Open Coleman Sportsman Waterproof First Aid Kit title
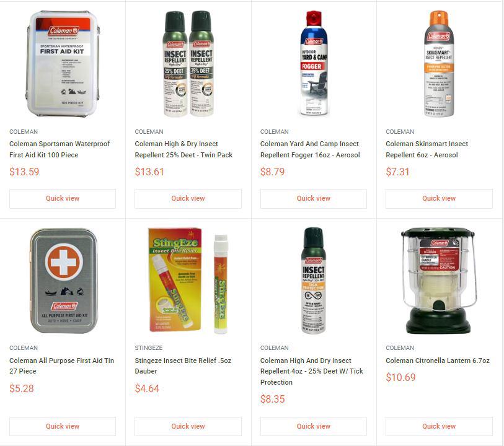The image size is (504, 446). click(x=60, y=149)
